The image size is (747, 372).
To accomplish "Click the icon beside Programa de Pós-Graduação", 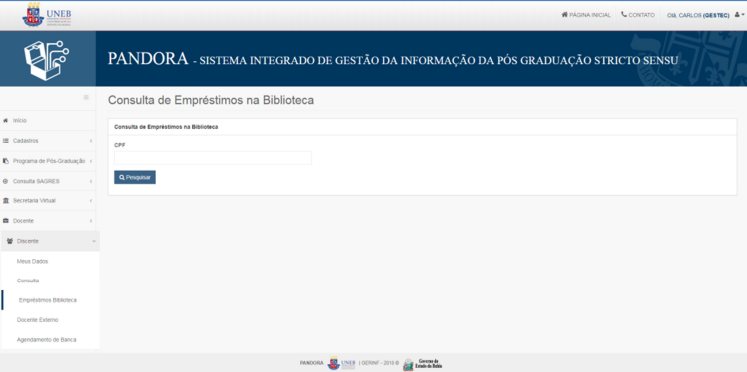I will point(6,161).
